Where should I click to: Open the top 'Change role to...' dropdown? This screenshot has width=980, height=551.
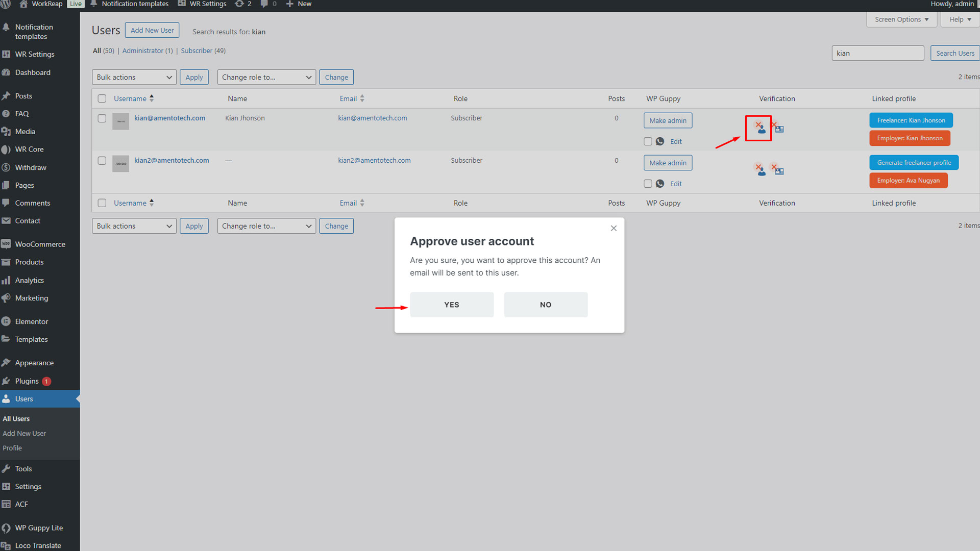point(266,78)
